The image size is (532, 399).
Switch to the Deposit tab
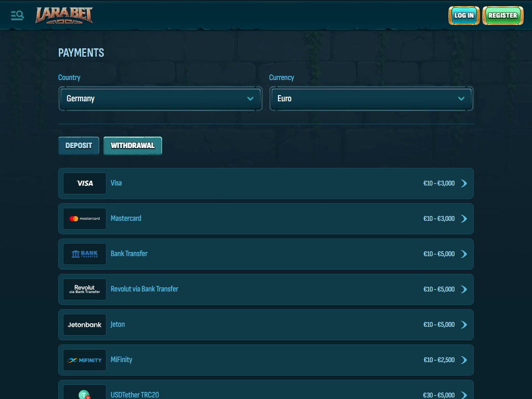coord(78,146)
